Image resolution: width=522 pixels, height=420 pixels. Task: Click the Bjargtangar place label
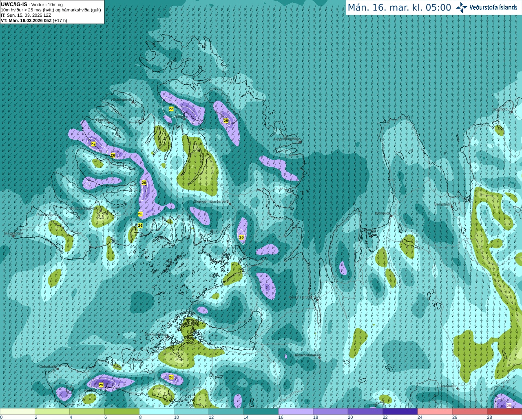pos(13,233)
